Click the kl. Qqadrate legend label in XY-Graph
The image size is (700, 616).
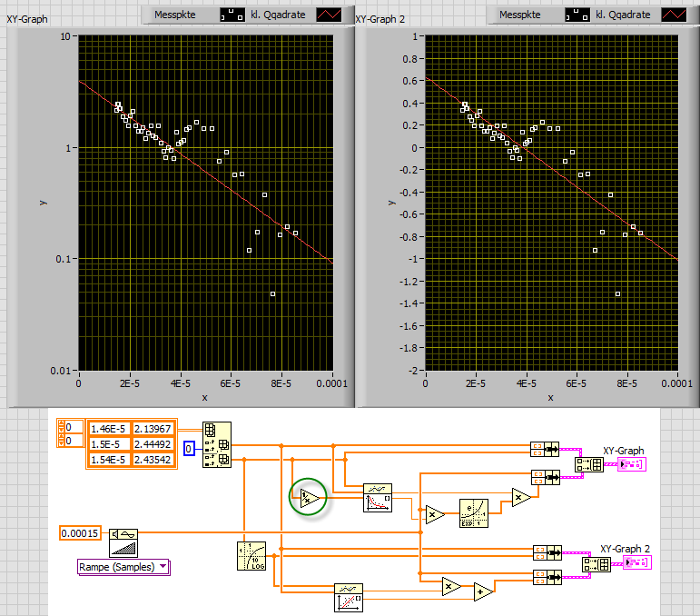tap(278, 15)
